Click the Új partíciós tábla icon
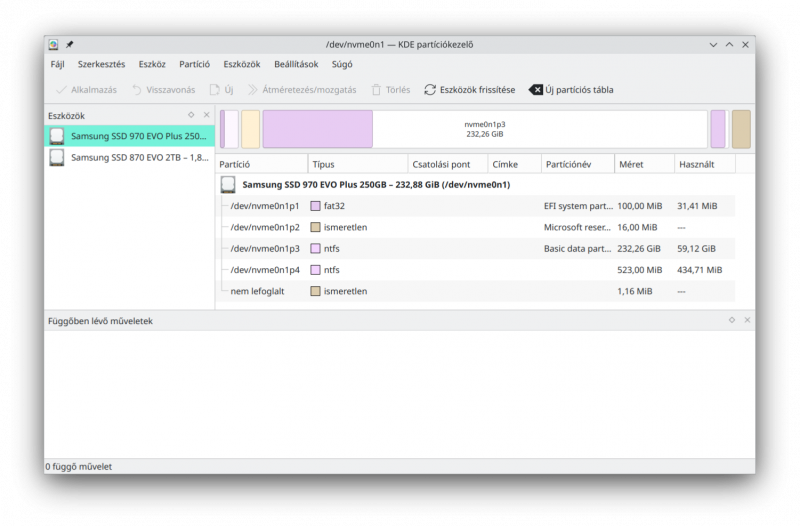The height and width of the screenshot is (526, 800). pyautogui.click(x=536, y=90)
